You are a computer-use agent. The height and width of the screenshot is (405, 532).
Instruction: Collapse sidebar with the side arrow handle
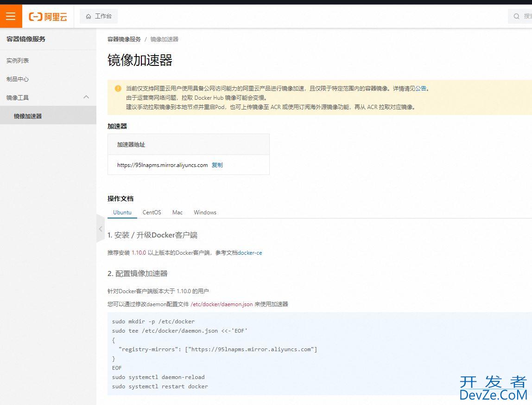[101, 229]
